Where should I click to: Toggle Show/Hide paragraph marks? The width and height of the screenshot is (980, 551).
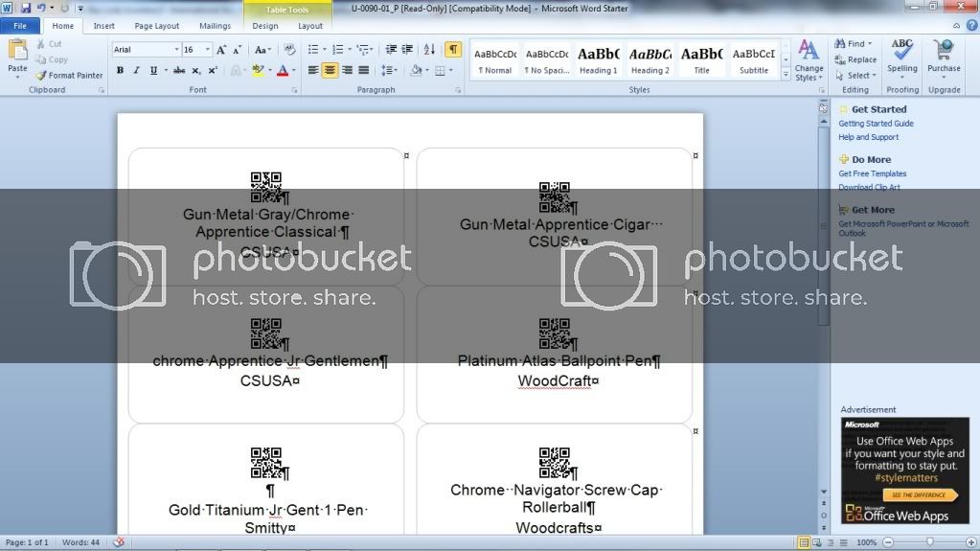pos(453,50)
